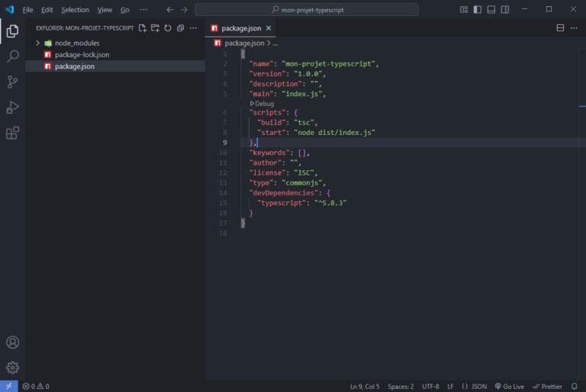This screenshot has width=586, height=392.
Task: Click the "node dist/index.js" value
Action: click(x=334, y=133)
